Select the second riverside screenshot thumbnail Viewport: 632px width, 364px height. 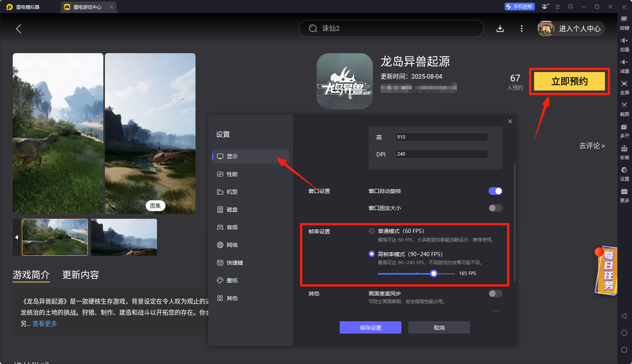[124, 237]
